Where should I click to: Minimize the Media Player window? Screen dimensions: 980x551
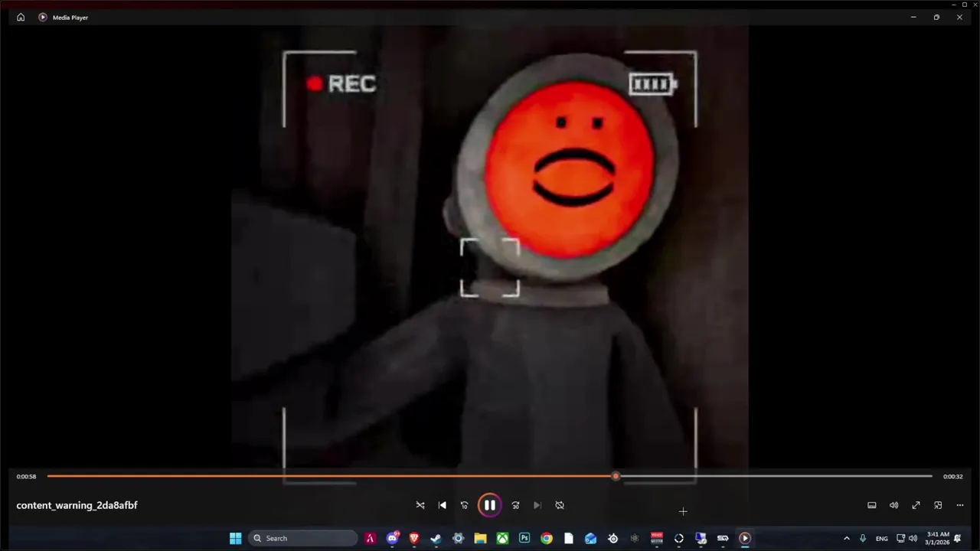tap(913, 17)
